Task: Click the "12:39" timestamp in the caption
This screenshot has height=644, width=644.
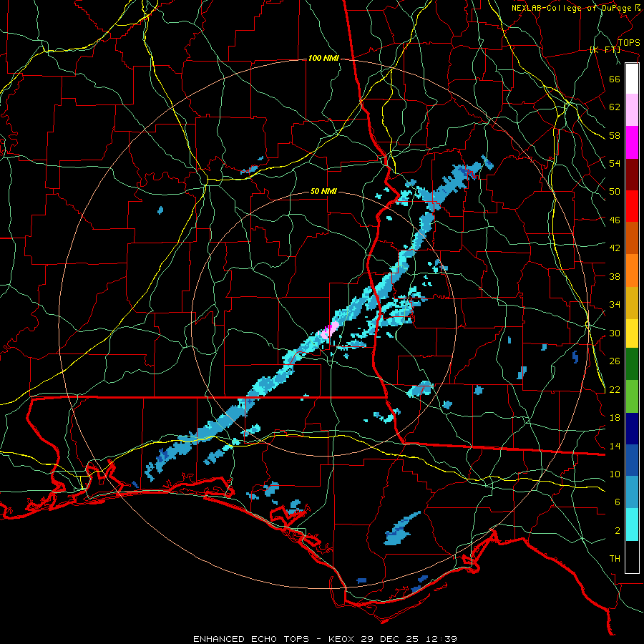Action: [x=441, y=639]
